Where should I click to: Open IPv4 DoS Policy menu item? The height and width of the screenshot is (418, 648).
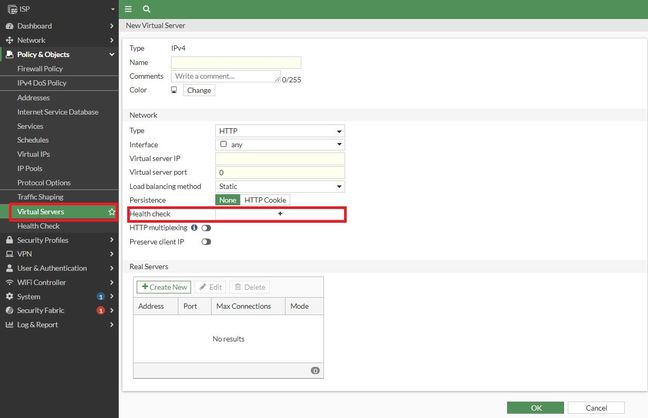(42, 83)
